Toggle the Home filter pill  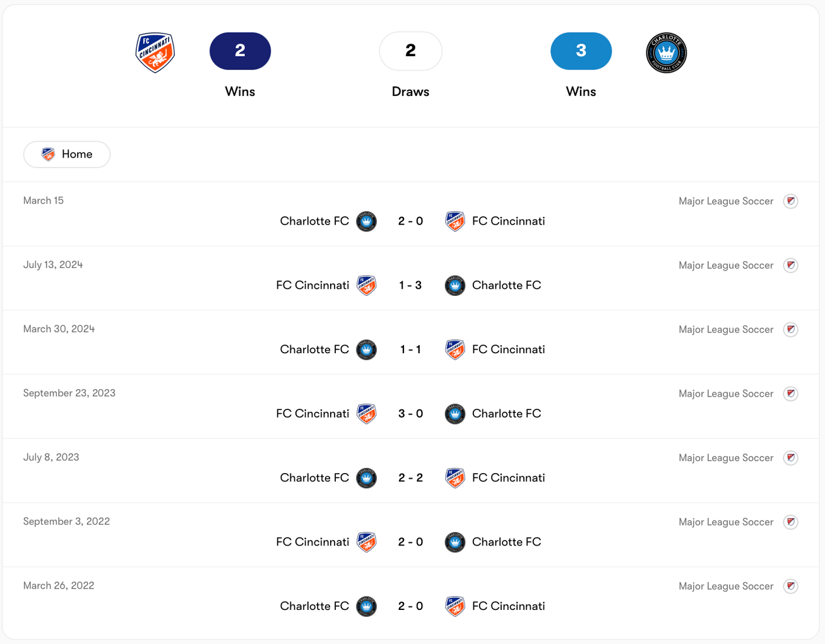67,155
